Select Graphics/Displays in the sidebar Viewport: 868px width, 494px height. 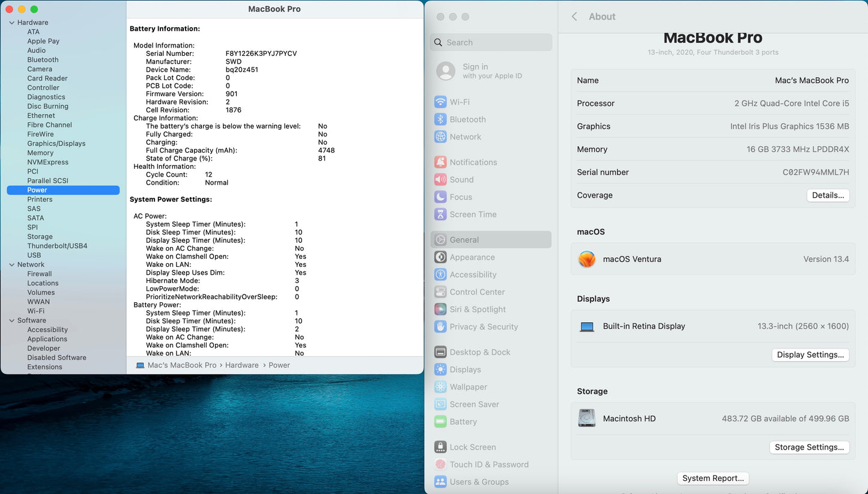click(56, 144)
